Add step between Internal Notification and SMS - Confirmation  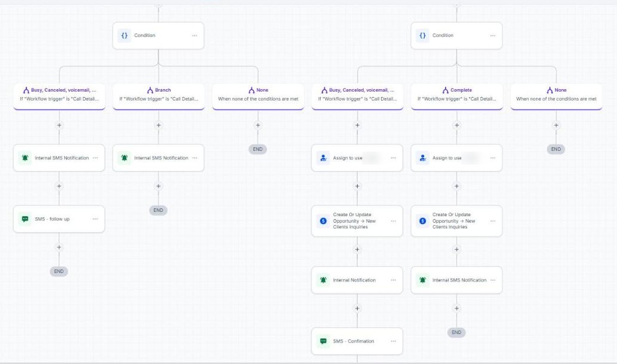pos(357,308)
